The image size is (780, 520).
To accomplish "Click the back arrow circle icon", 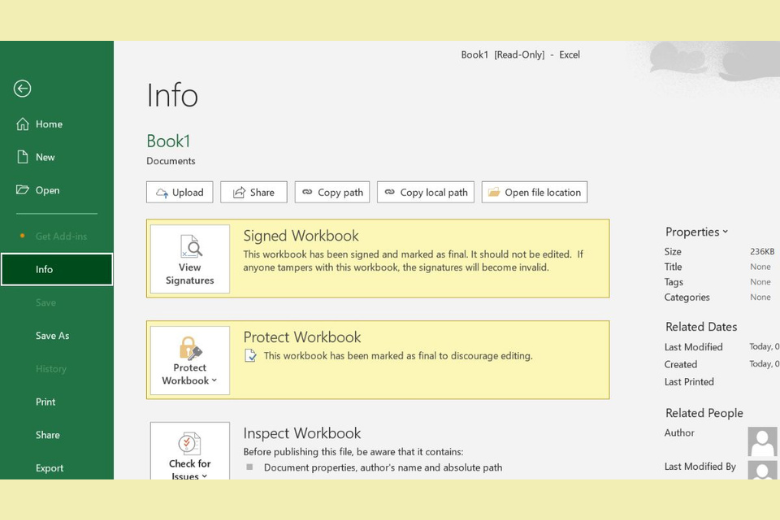I will (x=22, y=89).
